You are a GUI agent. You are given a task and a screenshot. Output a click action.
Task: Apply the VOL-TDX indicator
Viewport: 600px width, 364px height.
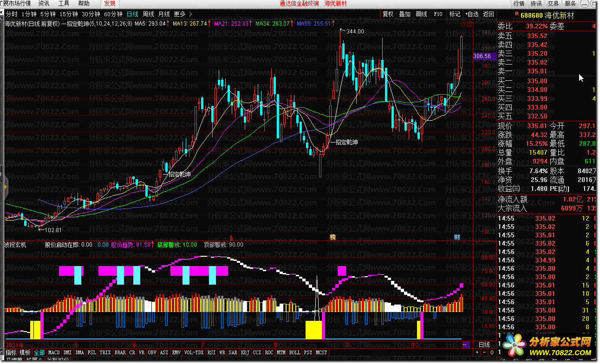[x=194, y=352]
